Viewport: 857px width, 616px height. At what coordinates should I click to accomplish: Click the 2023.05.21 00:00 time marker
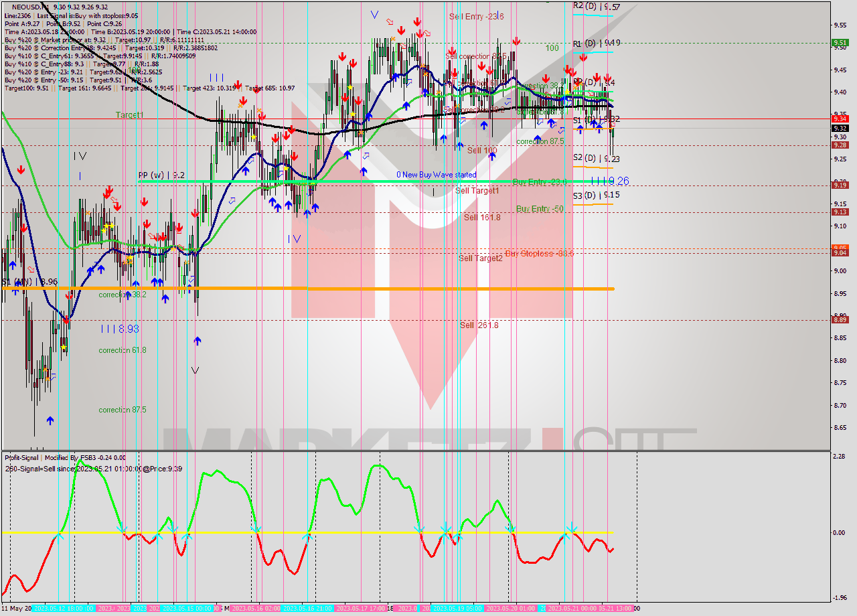click(x=572, y=609)
